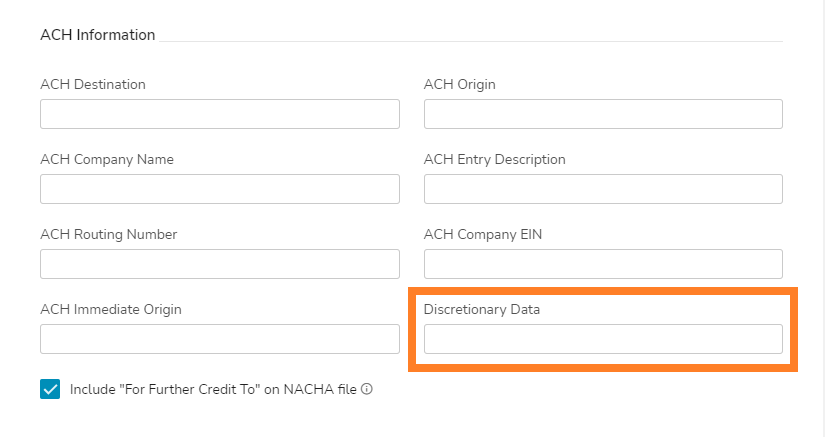825x437 pixels.
Task: Click the "ACH Immediate Origin" label
Action: (111, 309)
